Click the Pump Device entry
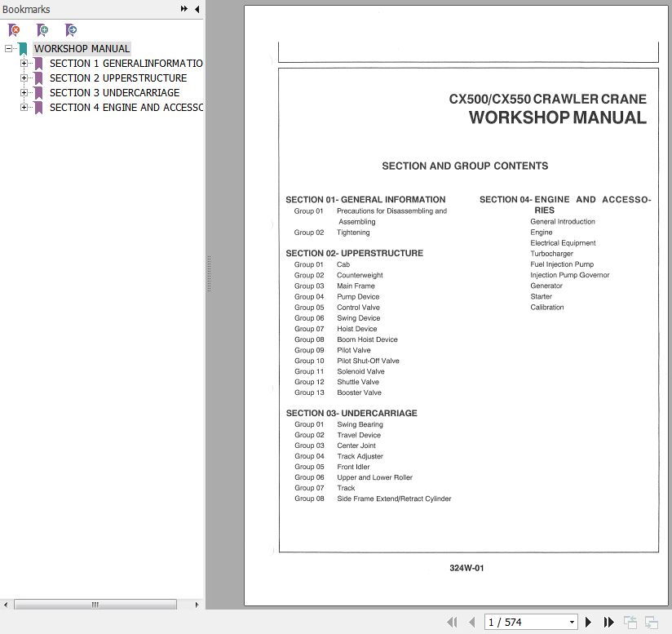Image resolution: width=672 pixels, height=634 pixels. pyautogui.click(x=358, y=297)
